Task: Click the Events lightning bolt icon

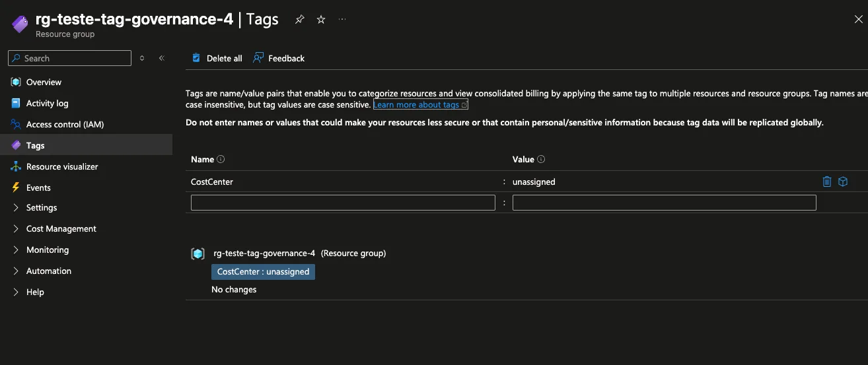Action: point(16,187)
